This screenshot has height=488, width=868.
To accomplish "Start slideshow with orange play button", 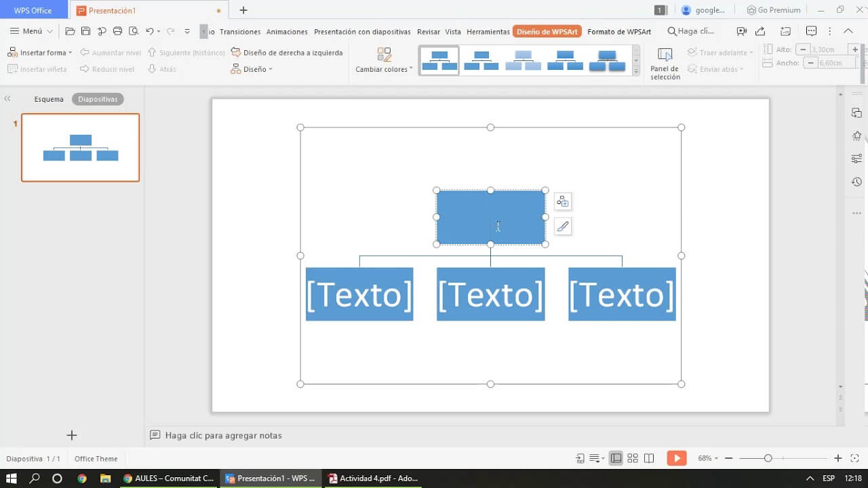I will (x=676, y=458).
